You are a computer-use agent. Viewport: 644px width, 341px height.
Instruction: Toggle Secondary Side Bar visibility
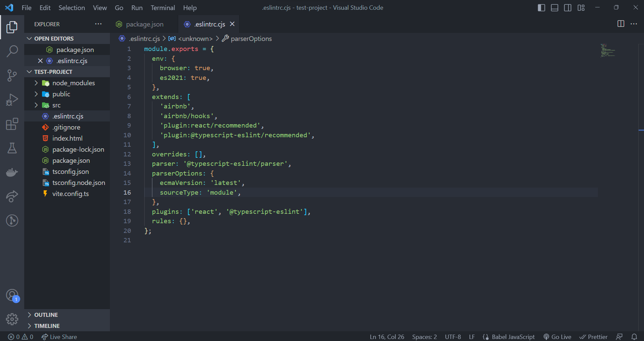pyautogui.click(x=568, y=7)
